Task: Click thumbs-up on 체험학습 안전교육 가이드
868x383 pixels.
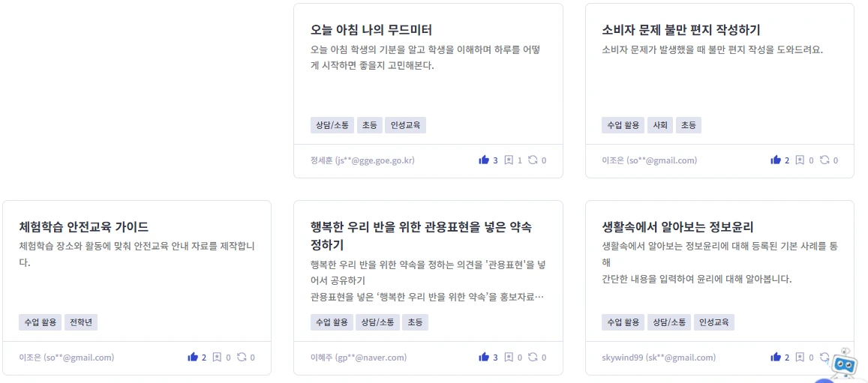Action: click(193, 357)
